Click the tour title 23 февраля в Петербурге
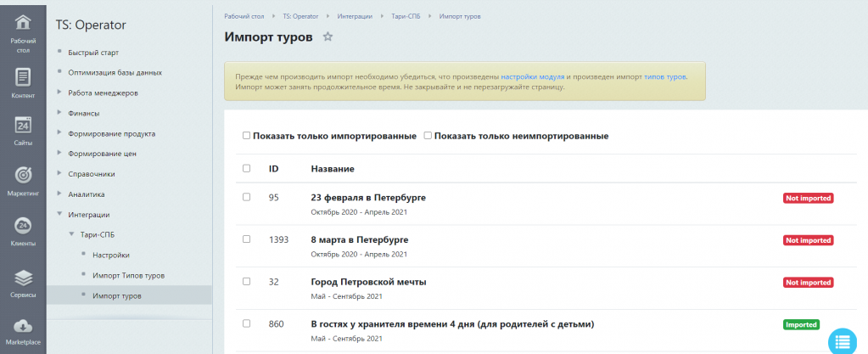Viewport: 868px width, 354px height. point(368,198)
